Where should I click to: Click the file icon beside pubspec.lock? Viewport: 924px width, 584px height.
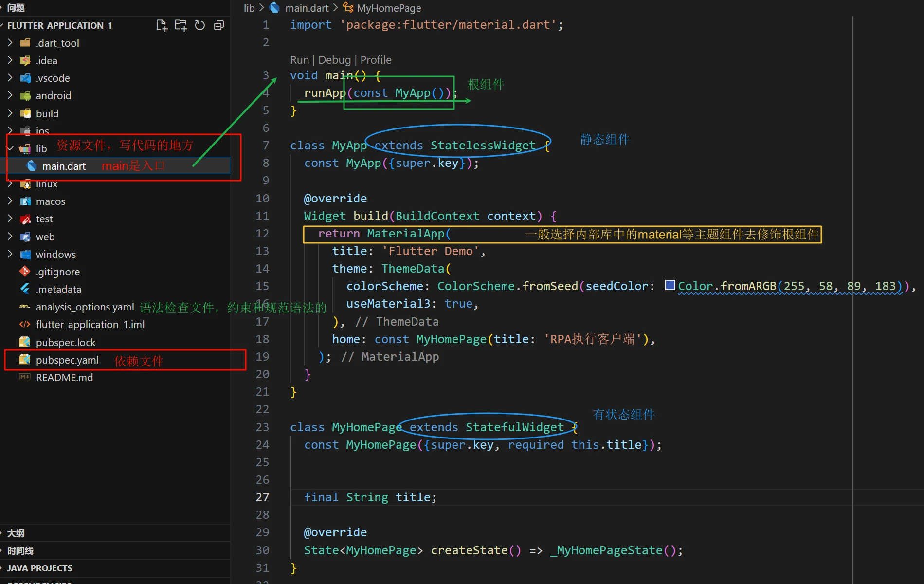point(25,342)
